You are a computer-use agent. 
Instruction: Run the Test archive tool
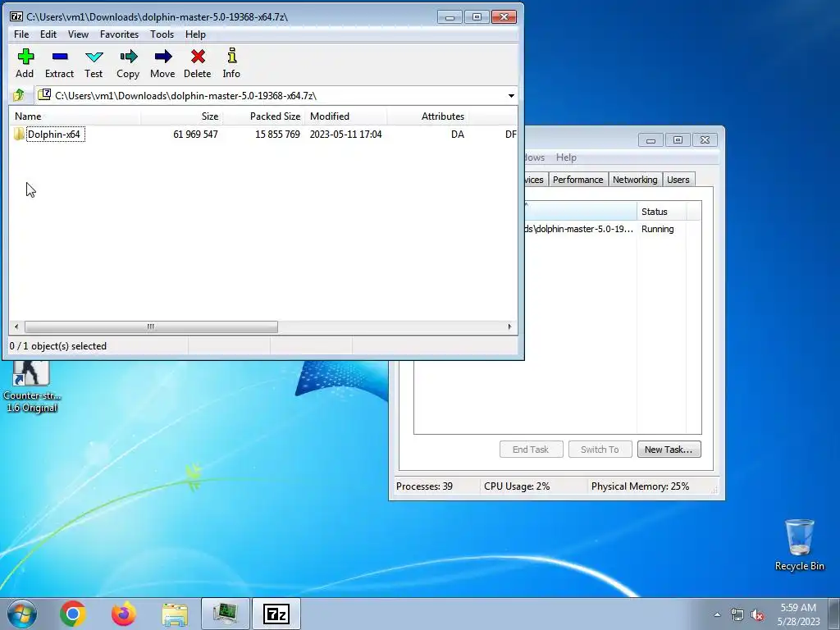[94, 63]
